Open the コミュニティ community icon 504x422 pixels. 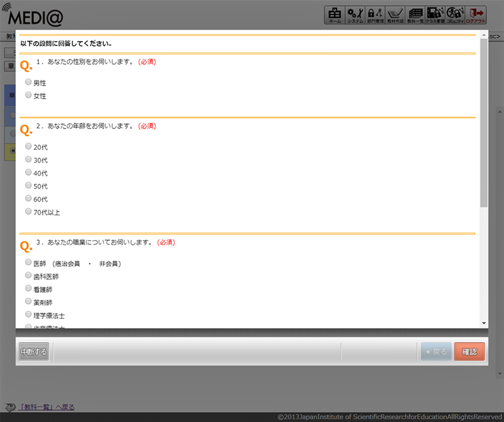pos(455,15)
